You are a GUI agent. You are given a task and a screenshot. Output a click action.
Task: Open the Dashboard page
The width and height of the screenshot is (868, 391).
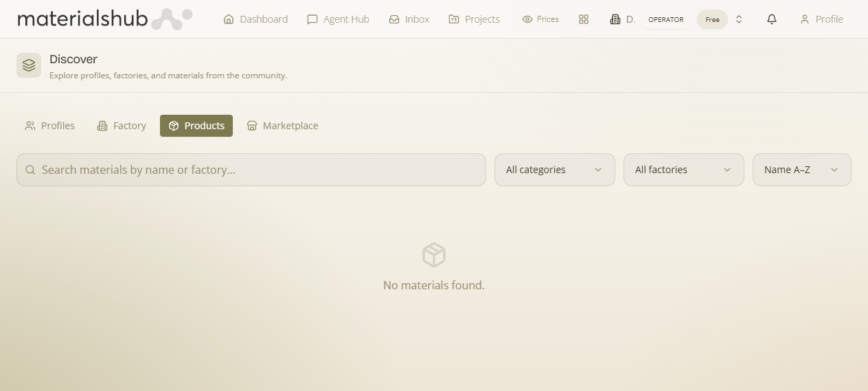point(255,19)
